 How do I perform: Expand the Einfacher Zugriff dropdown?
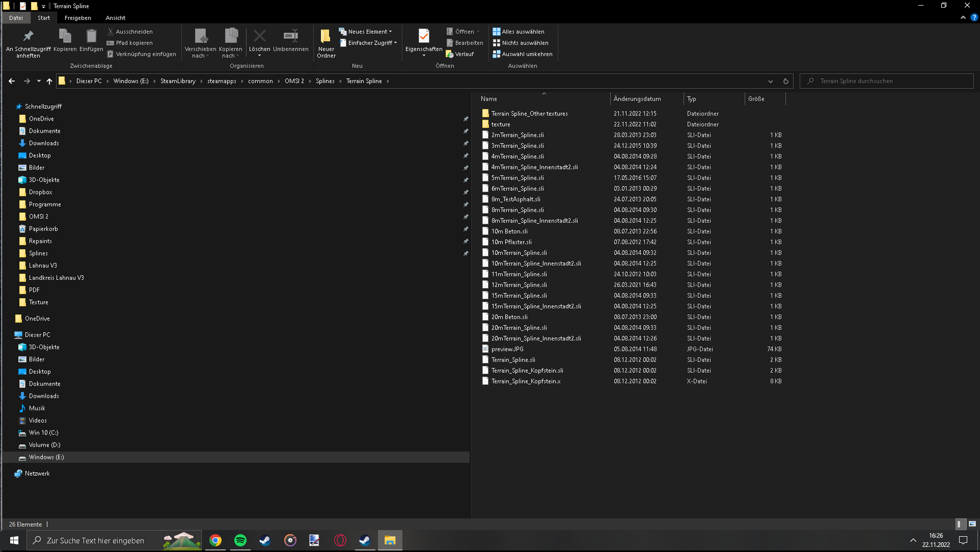369,43
